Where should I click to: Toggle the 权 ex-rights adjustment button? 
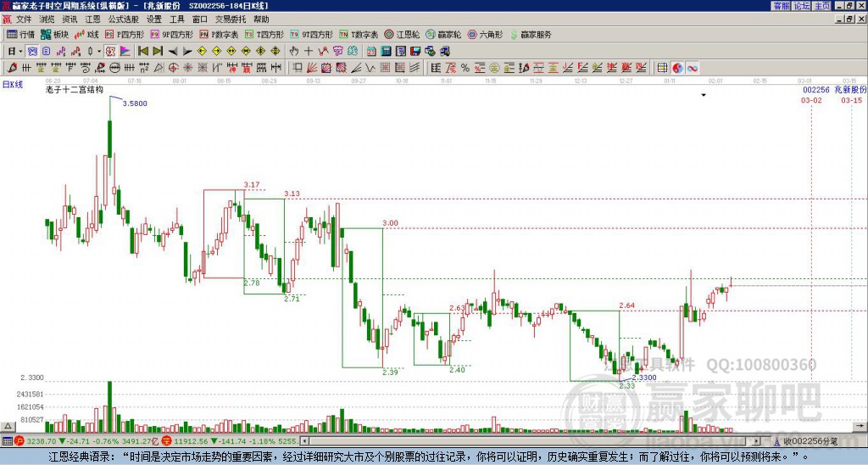pyautogui.click(x=110, y=51)
